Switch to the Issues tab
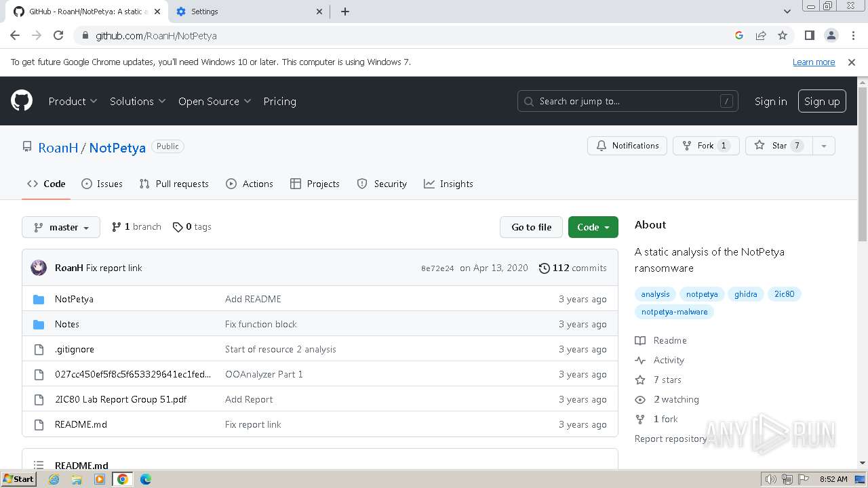Screen dimensions: 868x488 (102, 184)
